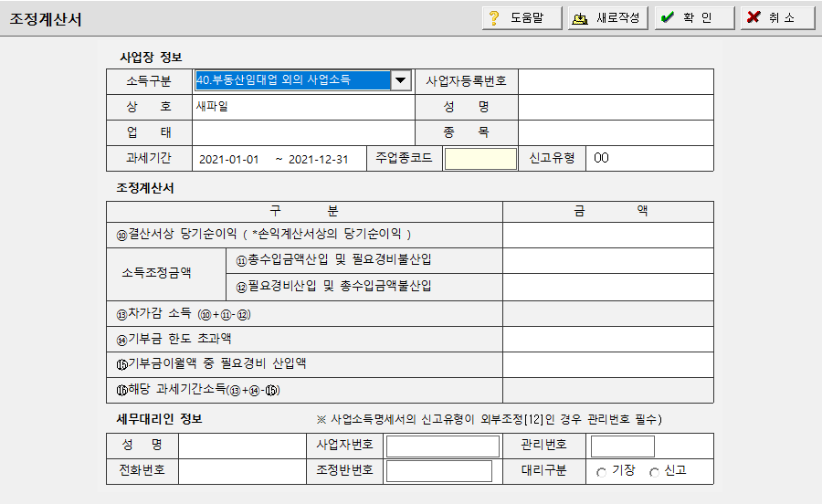Select 기장 radio button for 대리구분
The height and width of the screenshot is (504, 822).
[601, 473]
